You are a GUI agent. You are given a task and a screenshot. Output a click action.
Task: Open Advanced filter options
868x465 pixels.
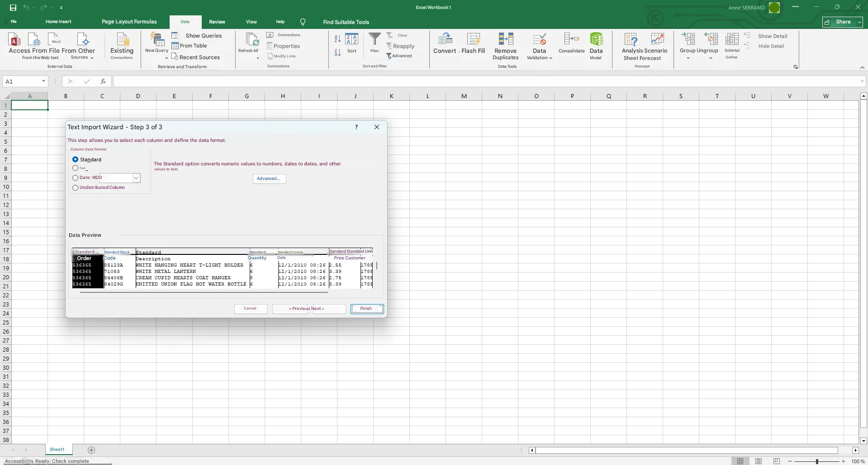click(x=399, y=56)
